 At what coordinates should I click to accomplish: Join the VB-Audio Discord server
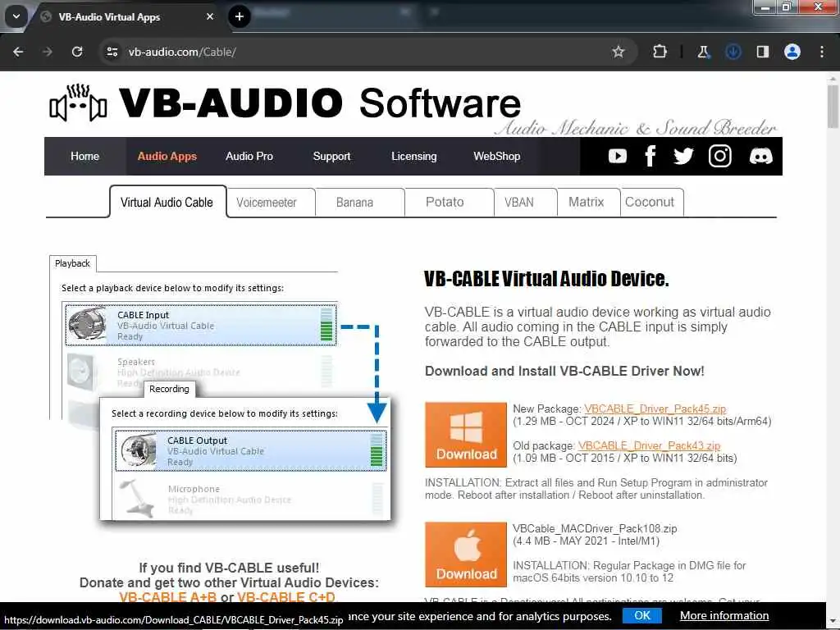click(x=760, y=156)
